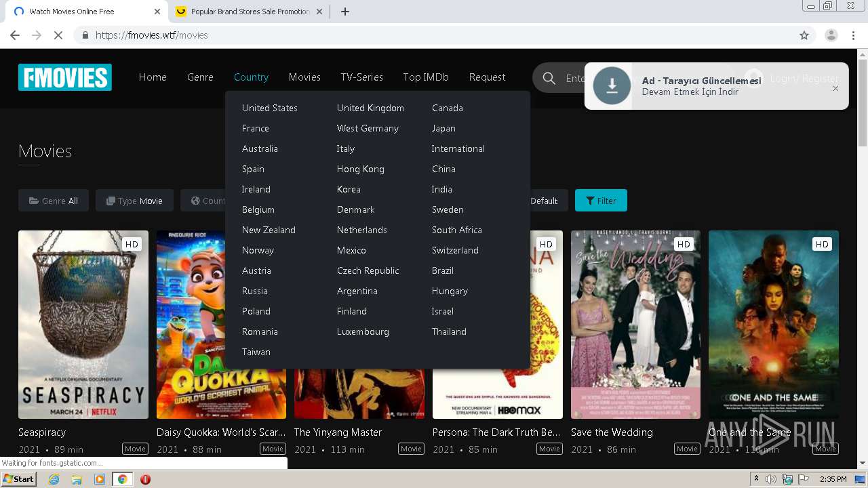Image resolution: width=868 pixels, height=488 pixels.
Task: Close the browser update ad popup
Action: 835,88
